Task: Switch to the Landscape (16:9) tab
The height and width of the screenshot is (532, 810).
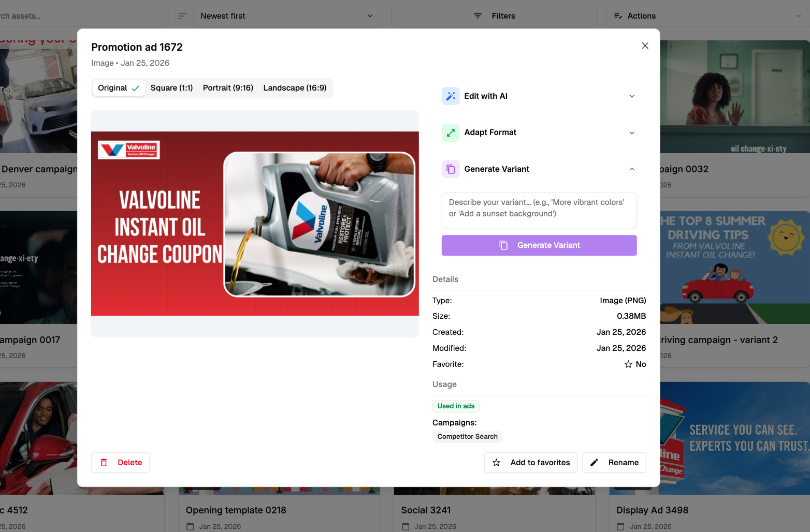Action: coord(295,87)
